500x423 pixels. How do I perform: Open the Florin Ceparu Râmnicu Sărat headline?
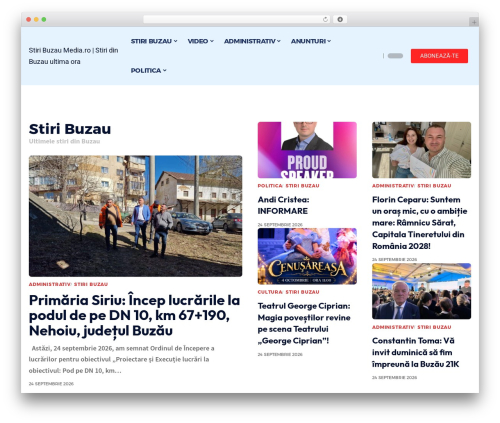420,223
